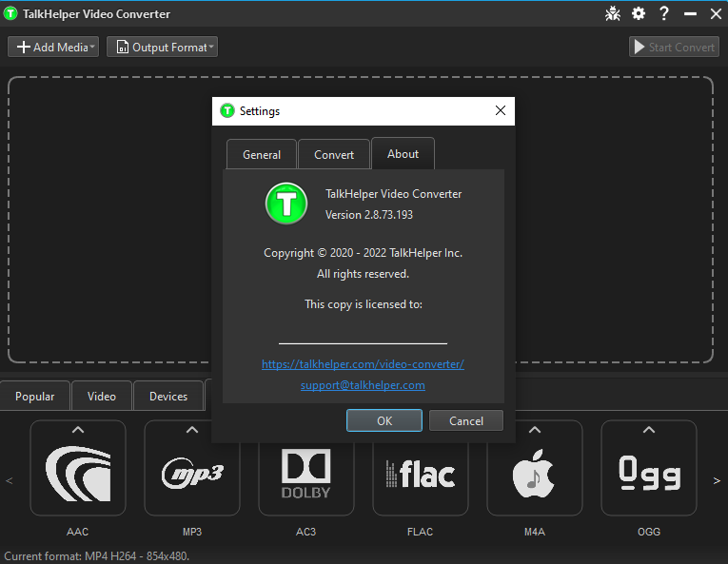
Task: Show previous formats with left arrow
Action: pyautogui.click(x=10, y=480)
